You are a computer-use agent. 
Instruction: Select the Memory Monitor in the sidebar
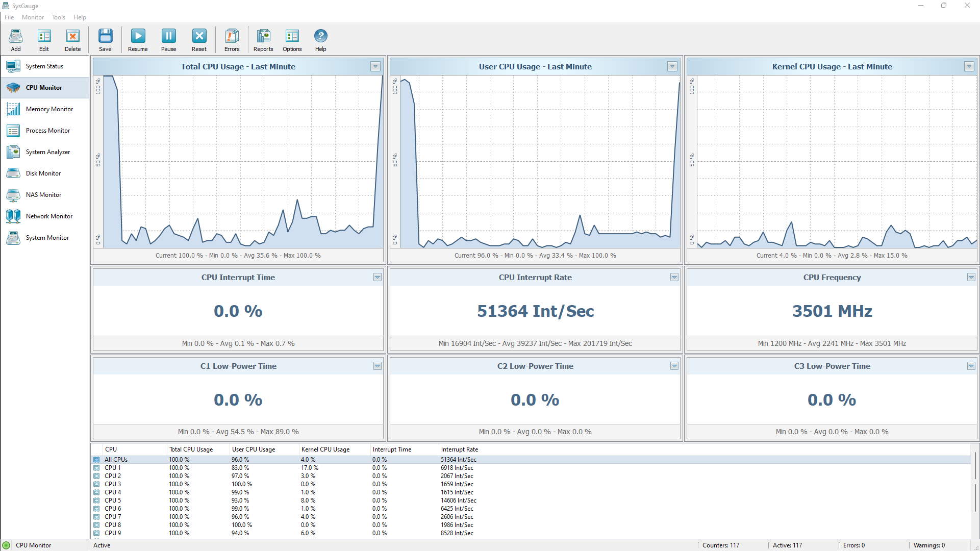click(49, 109)
